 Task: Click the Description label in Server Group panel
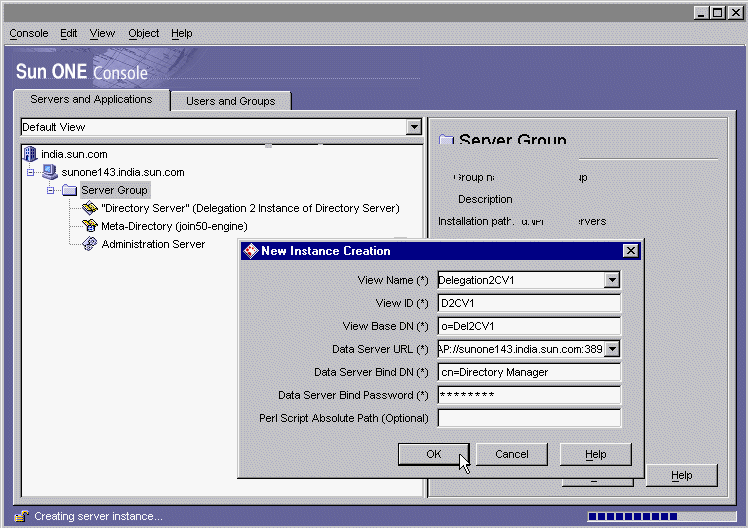[485, 199]
